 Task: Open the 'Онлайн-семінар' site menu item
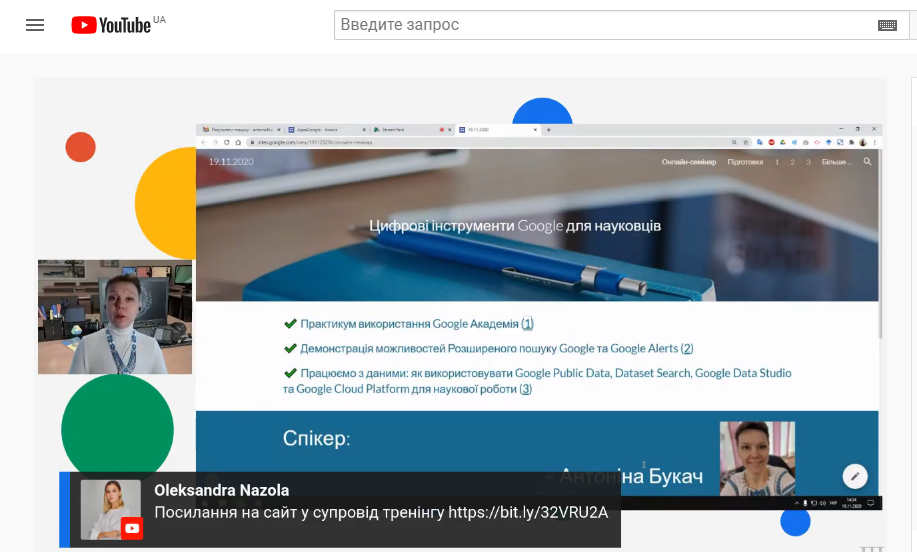(x=688, y=162)
